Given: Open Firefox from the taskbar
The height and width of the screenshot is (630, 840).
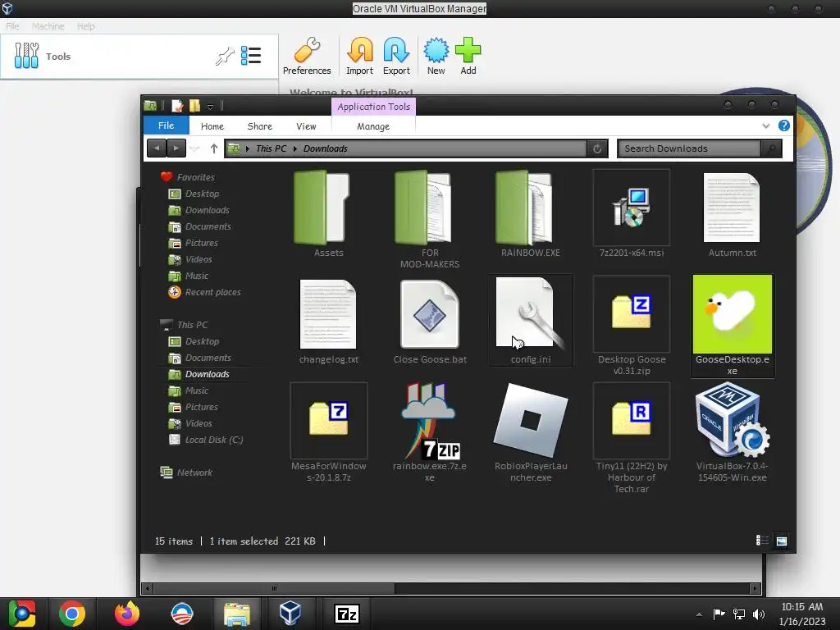Looking at the screenshot, I should 127,614.
